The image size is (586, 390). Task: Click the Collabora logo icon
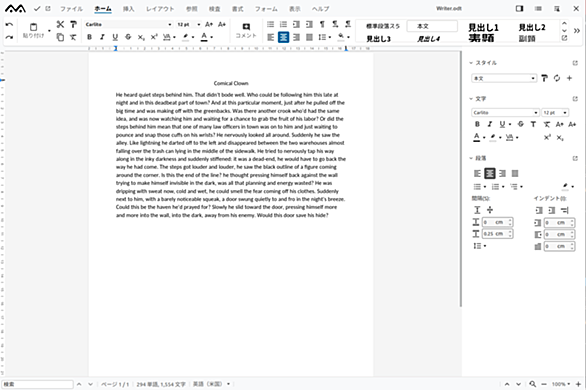tap(15, 8)
